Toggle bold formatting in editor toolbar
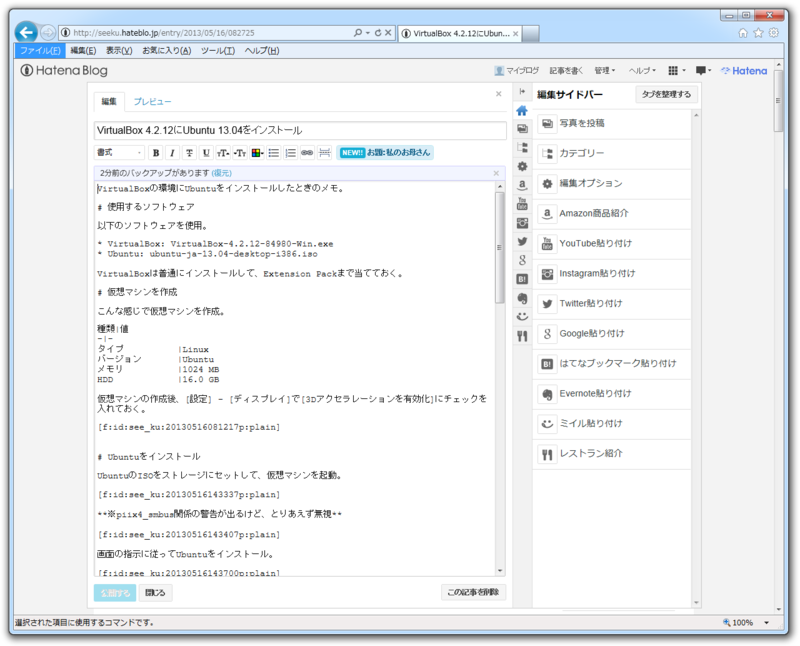The image size is (800, 646). point(156,153)
